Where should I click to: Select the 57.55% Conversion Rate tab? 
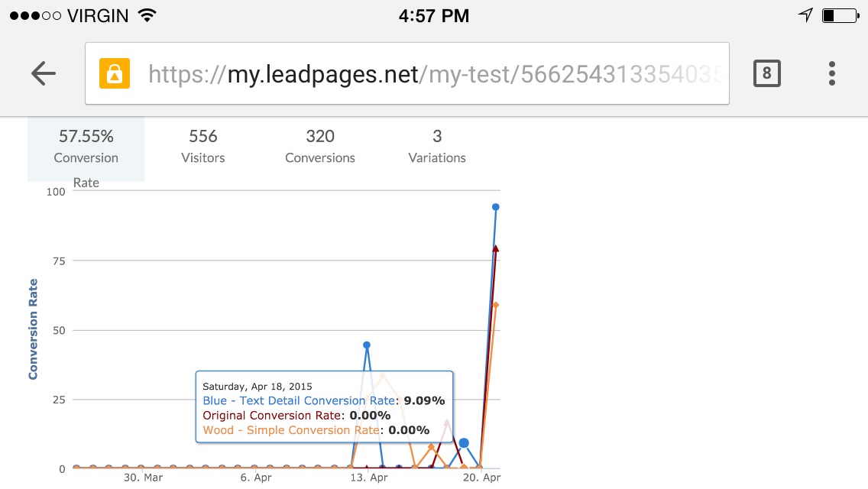click(x=86, y=149)
